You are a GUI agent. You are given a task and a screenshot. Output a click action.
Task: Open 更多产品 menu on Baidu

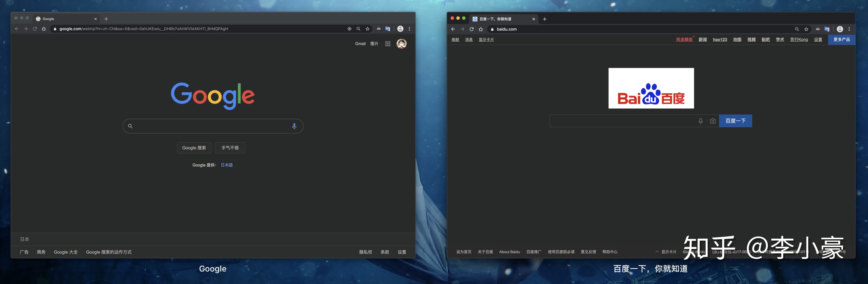[x=841, y=40]
